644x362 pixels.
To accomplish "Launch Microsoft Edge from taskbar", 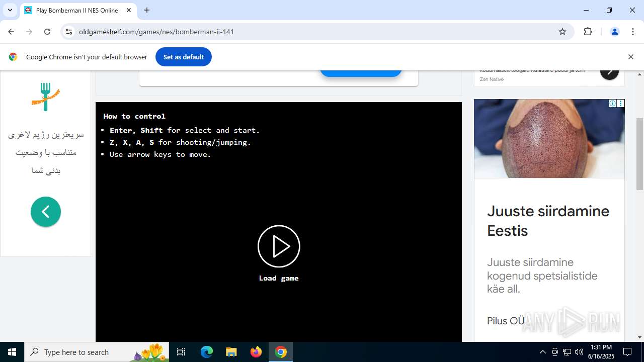I will click(207, 352).
